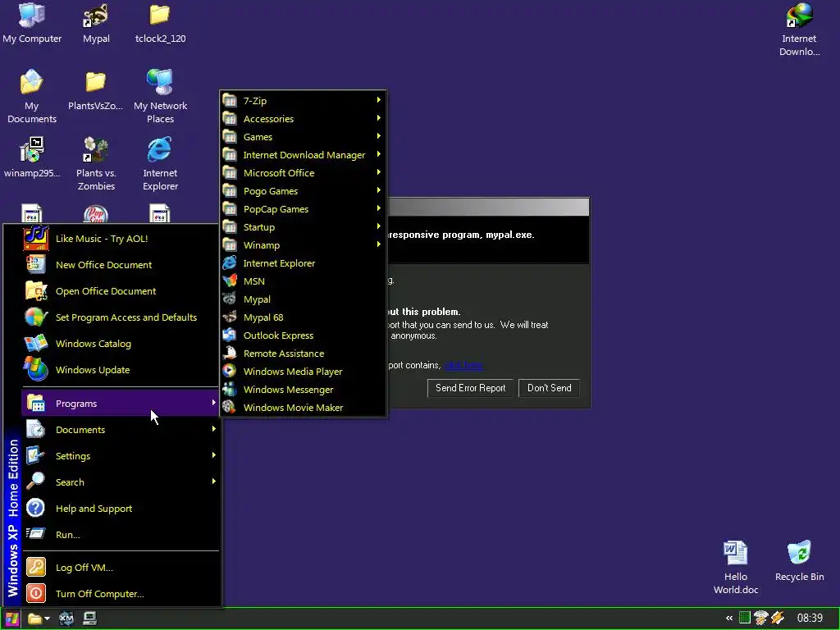
Task: Choose Turn Off Computer...
Action: (x=120, y=594)
